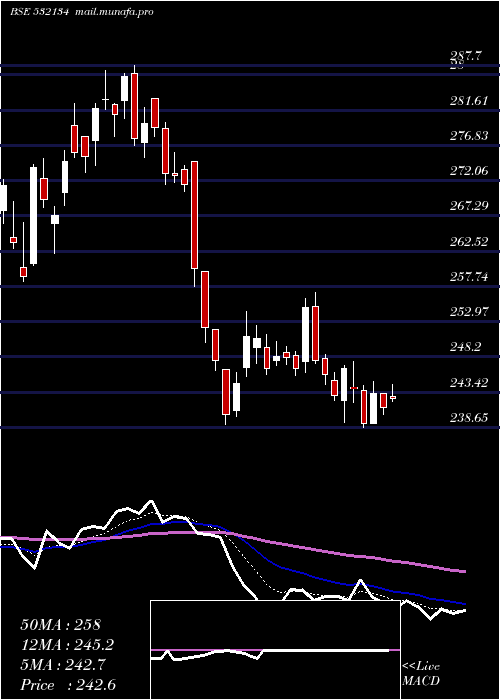Click the <<Live MACD label
This screenshot has width=500, height=700.
pyautogui.click(x=421, y=674)
